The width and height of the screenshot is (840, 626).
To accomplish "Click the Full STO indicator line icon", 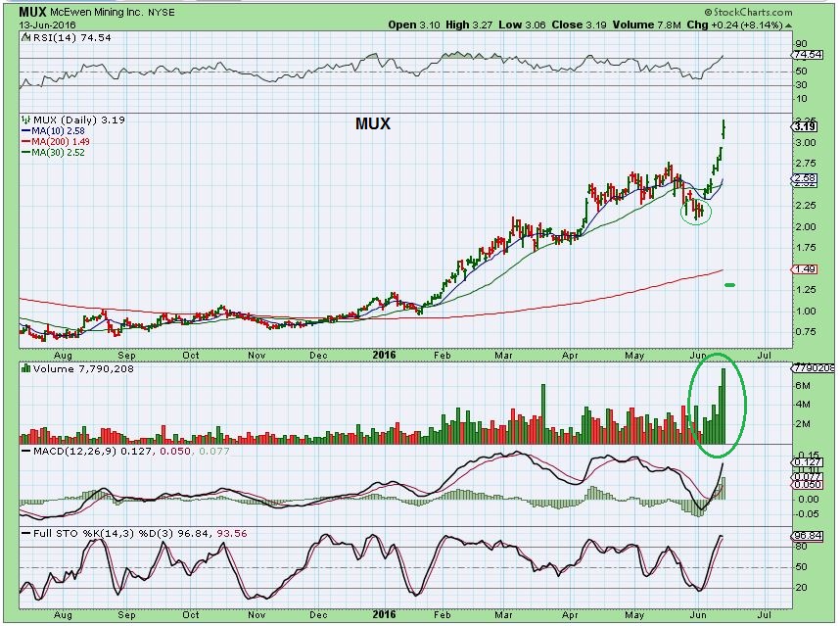I will tap(23, 535).
